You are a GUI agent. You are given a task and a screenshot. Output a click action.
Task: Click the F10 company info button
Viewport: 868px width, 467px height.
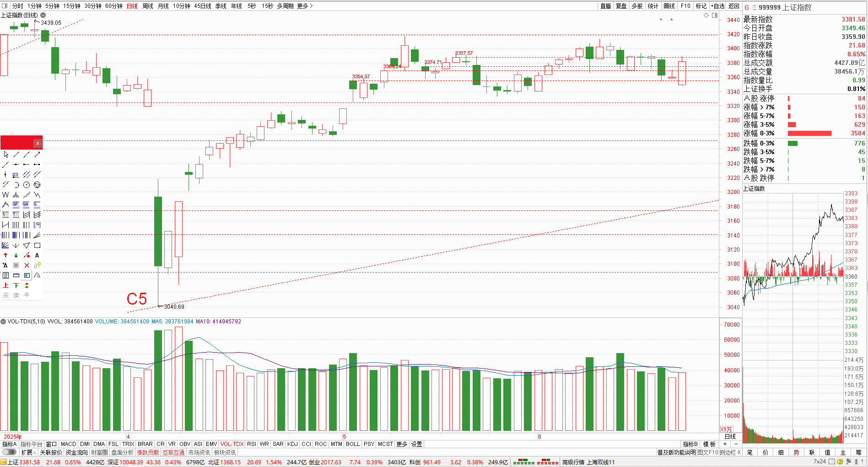[x=685, y=6]
